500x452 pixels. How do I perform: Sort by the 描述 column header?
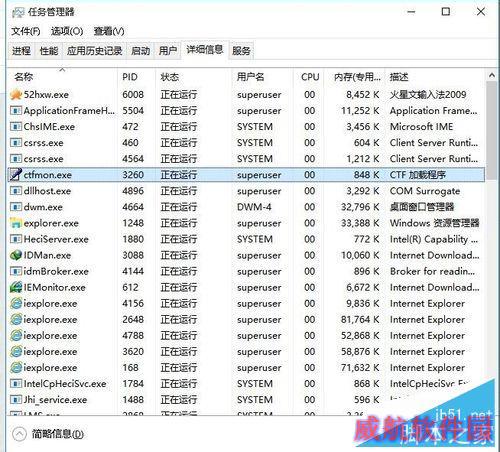pyautogui.click(x=435, y=77)
